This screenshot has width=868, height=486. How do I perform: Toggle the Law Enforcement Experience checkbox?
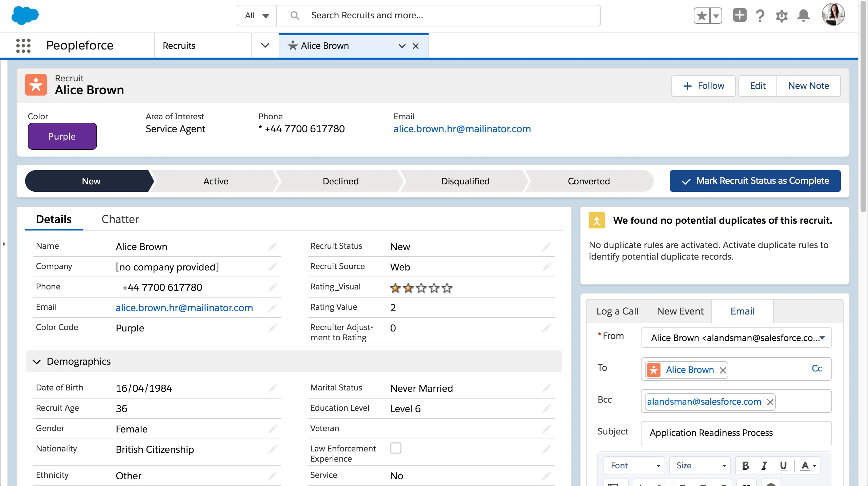(395, 448)
